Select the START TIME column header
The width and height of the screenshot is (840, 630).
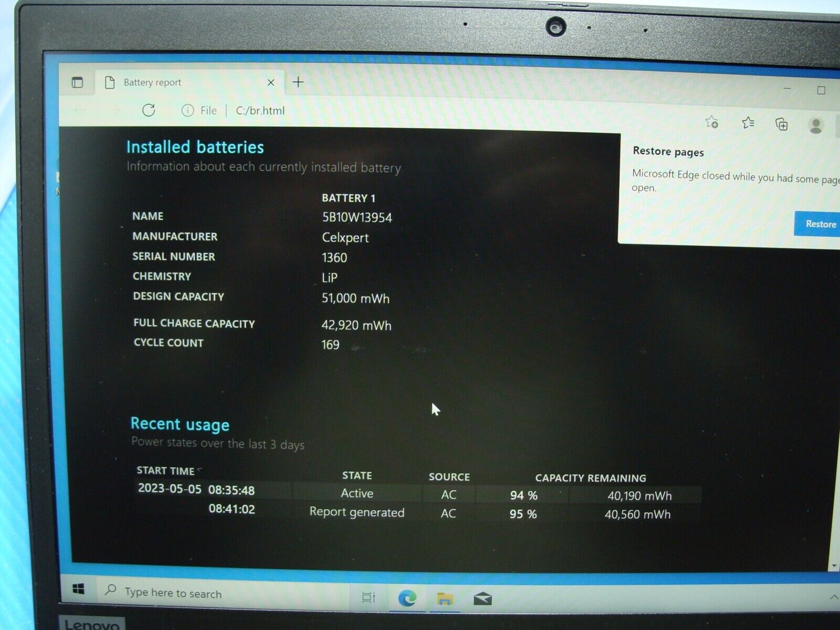[165, 471]
